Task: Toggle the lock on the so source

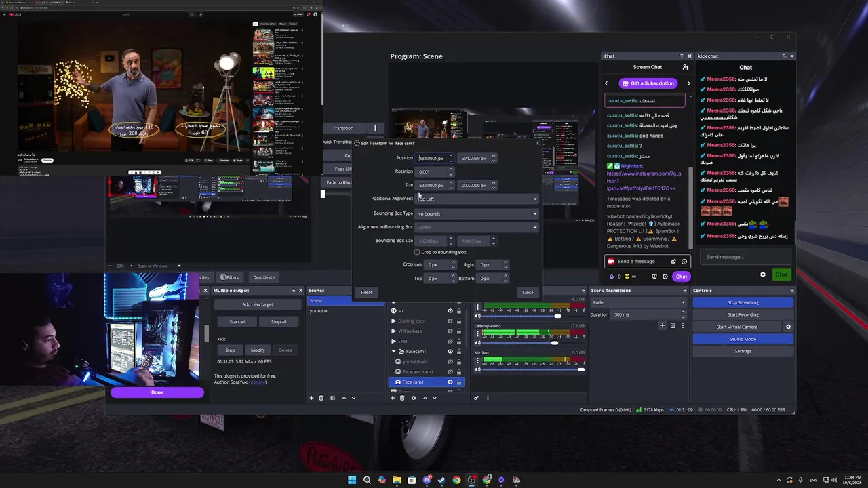Action: [459, 311]
